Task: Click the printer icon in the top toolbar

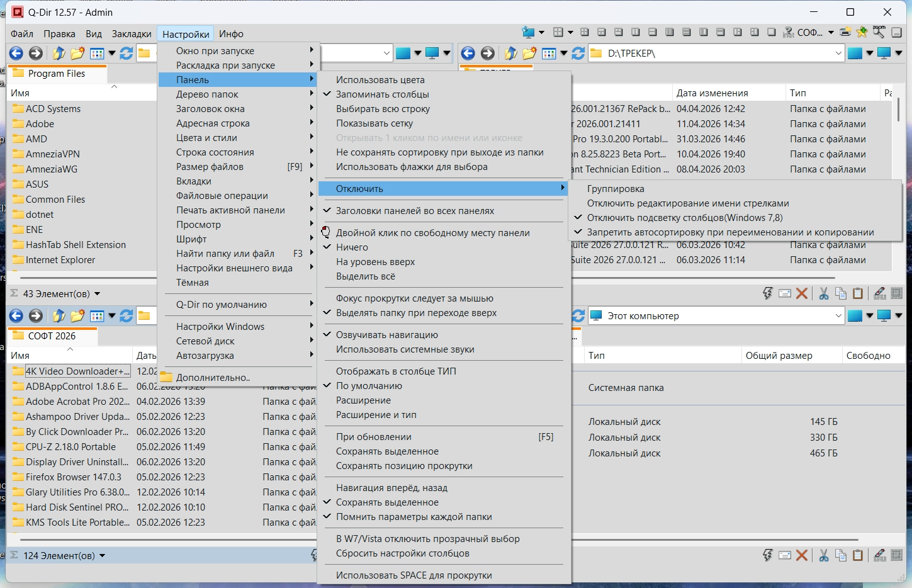Action: point(845,32)
